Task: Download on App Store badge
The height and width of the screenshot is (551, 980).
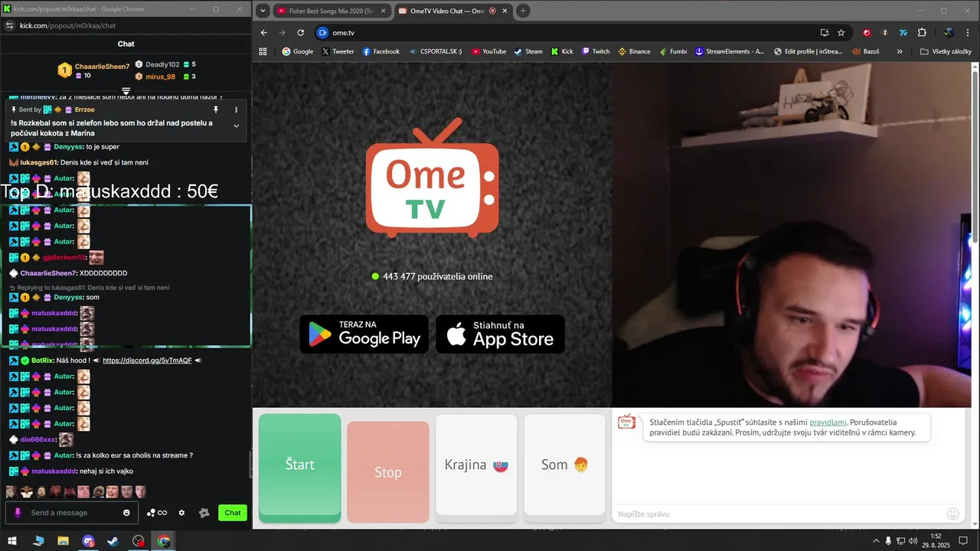Action: [x=500, y=334]
